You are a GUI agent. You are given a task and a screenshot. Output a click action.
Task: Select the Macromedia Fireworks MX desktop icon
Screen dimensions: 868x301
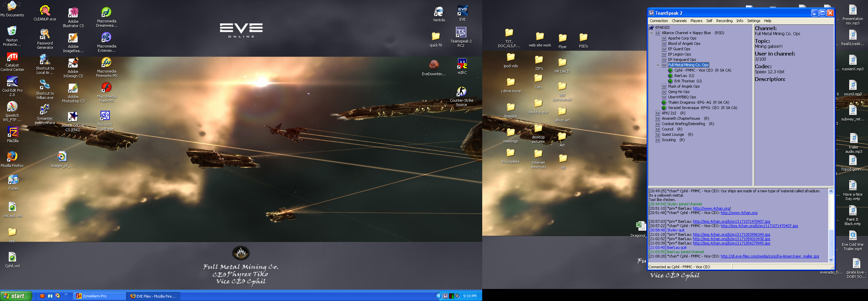coord(106,68)
